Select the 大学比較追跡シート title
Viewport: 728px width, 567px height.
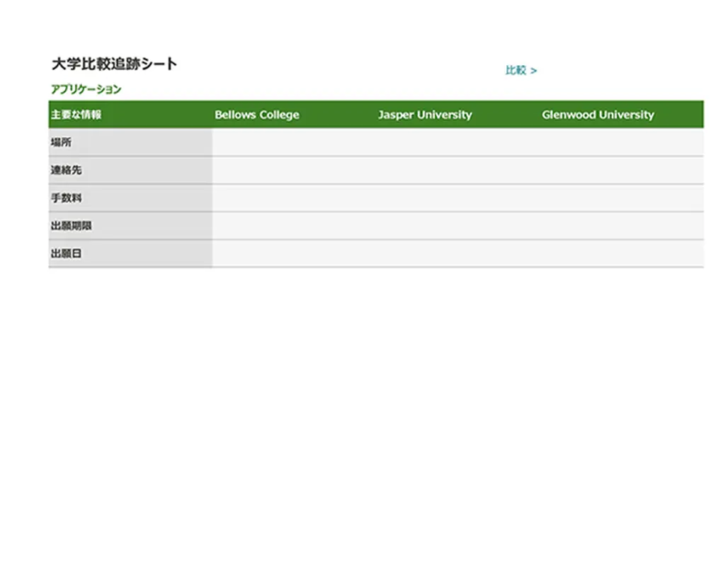(x=114, y=64)
